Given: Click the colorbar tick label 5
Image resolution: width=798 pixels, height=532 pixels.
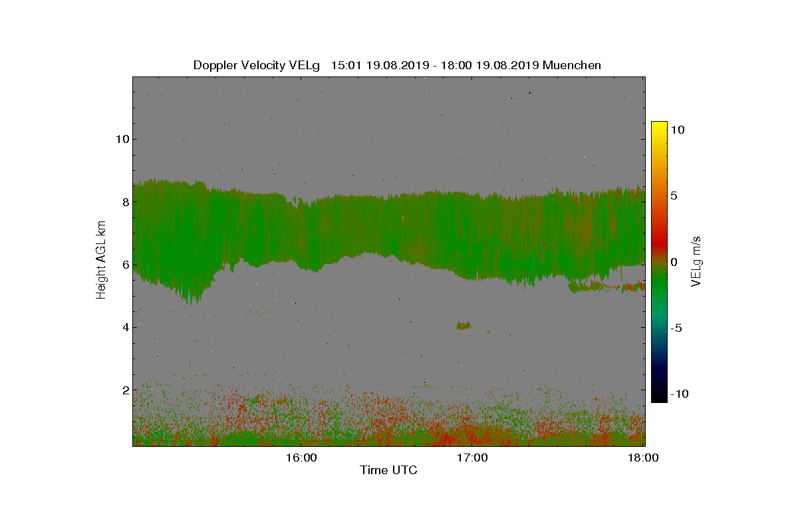Looking at the screenshot, I should tap(674, 196).
